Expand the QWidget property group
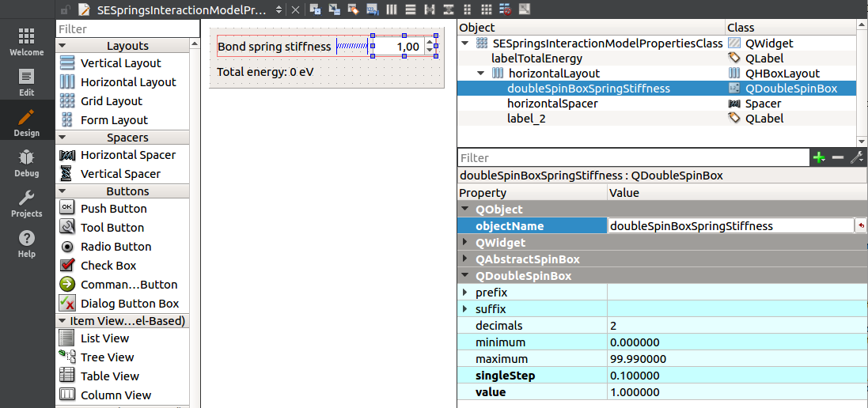 [465, 243]
